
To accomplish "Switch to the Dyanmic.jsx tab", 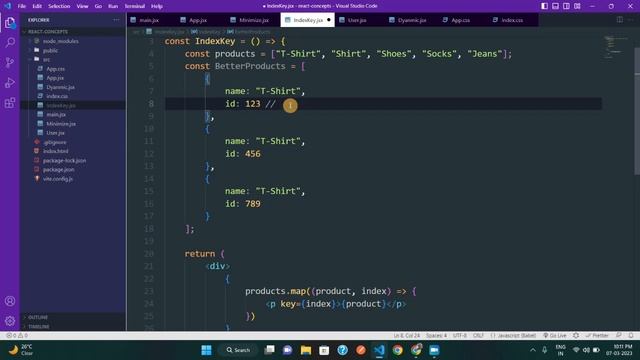I will pyautogui.click(x=412, y=20).
